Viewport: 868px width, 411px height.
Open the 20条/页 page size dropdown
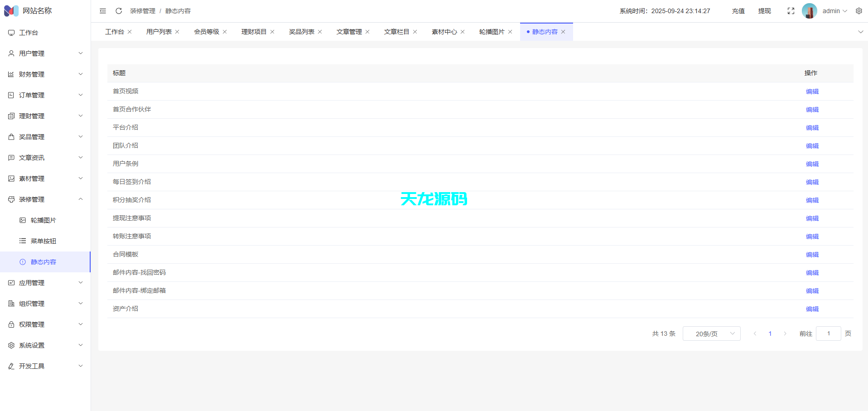[711, 334]
